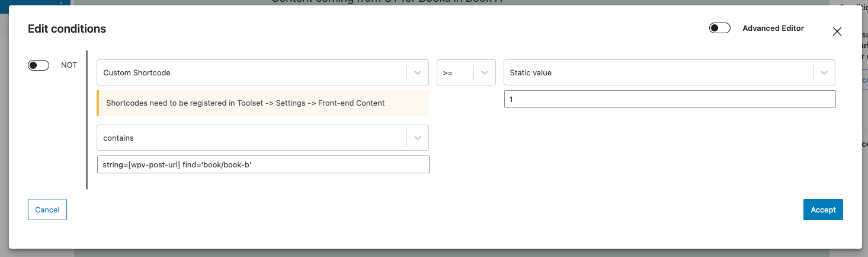Click the chevron arrow beside contains
868x257 pixels.
pos(418,138)
